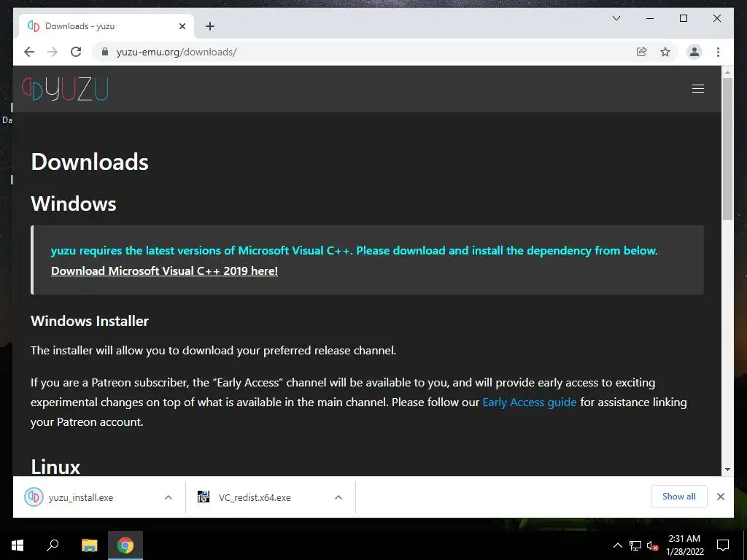
Task: Click the Windows section heading
Action: coord(74,204)
